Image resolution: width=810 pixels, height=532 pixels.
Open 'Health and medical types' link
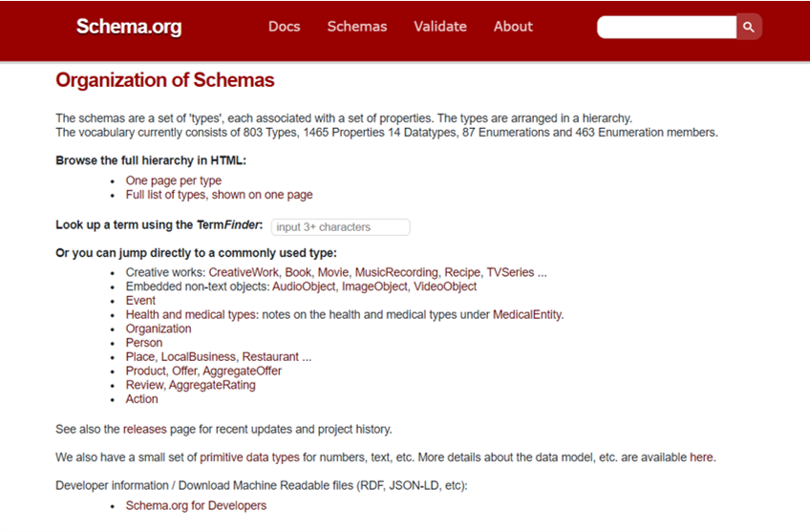tap(191, 314)
